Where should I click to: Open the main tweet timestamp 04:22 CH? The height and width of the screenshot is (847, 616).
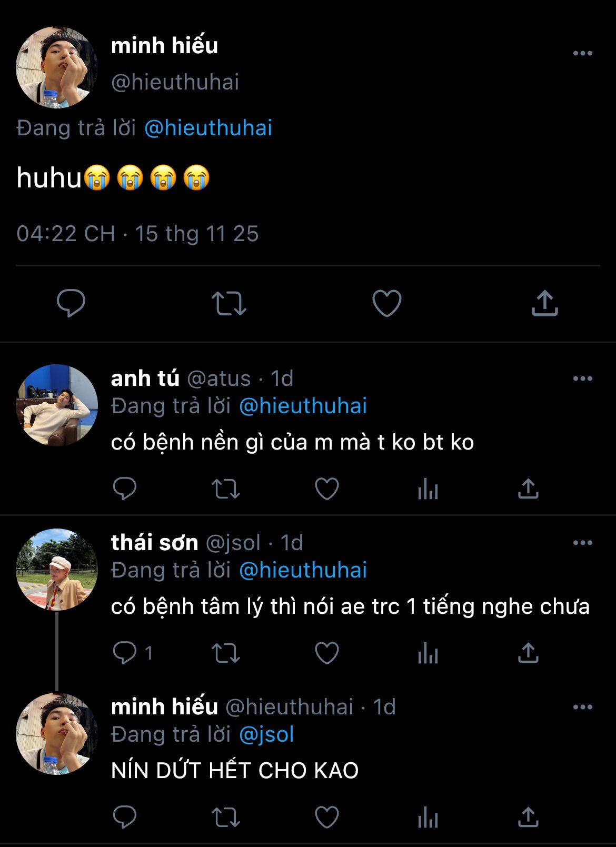[66, 234]
